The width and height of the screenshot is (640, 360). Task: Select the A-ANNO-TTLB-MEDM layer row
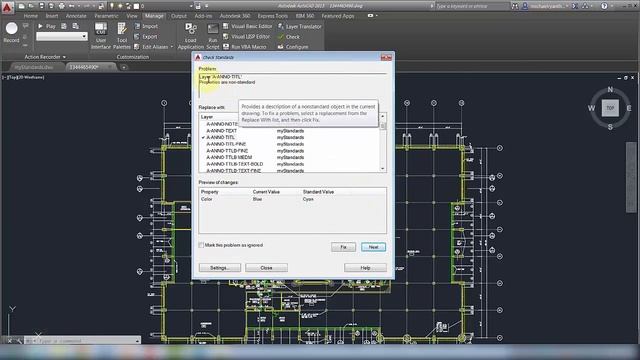coord(289,157)
